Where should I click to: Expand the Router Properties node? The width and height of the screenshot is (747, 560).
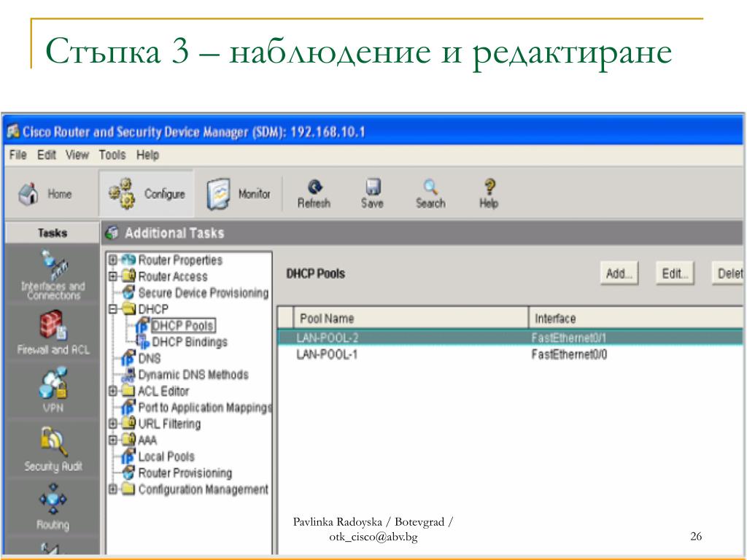click(113, 260)
